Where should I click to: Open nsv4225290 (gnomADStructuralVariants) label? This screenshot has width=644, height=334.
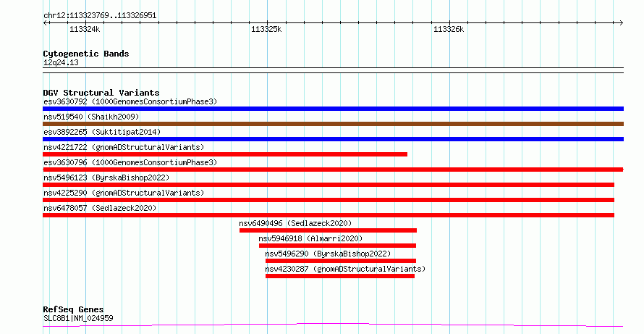pyautogui.click(x=124, y=193)
